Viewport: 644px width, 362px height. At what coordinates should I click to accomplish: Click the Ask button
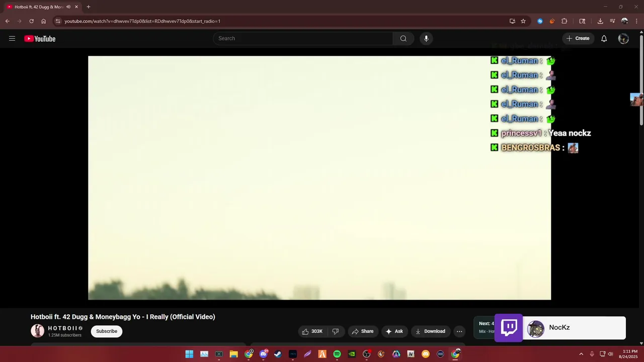(394, 331)
